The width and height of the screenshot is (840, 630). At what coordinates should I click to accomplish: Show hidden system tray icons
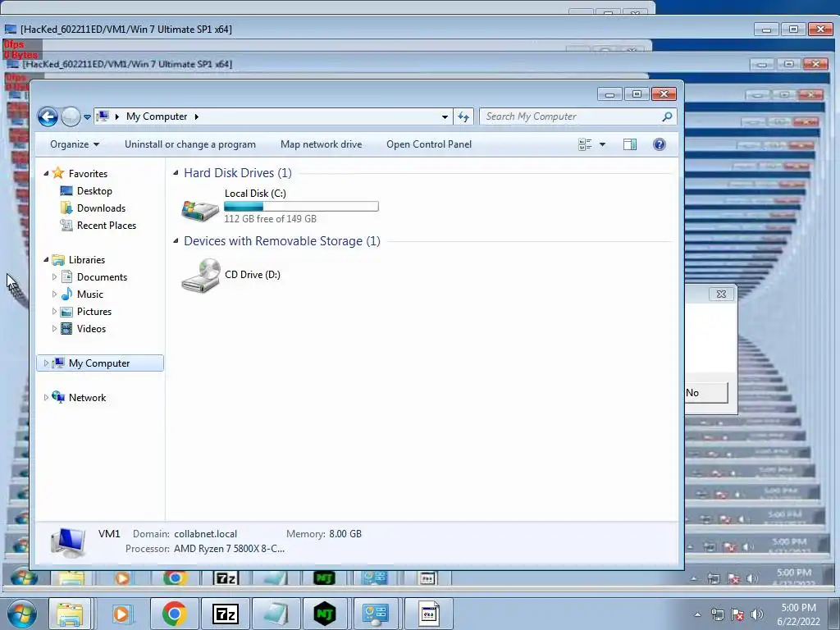[x=697, y=614]
